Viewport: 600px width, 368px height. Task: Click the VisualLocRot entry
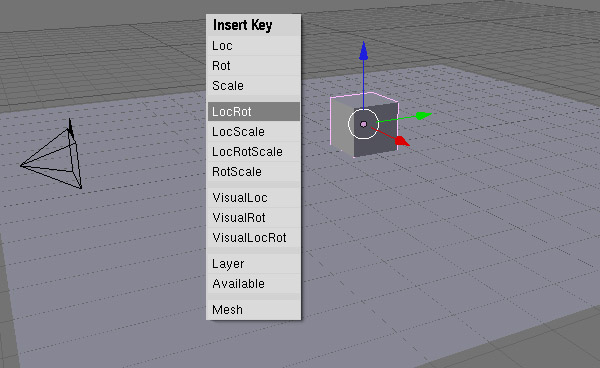tap(254, 238)
